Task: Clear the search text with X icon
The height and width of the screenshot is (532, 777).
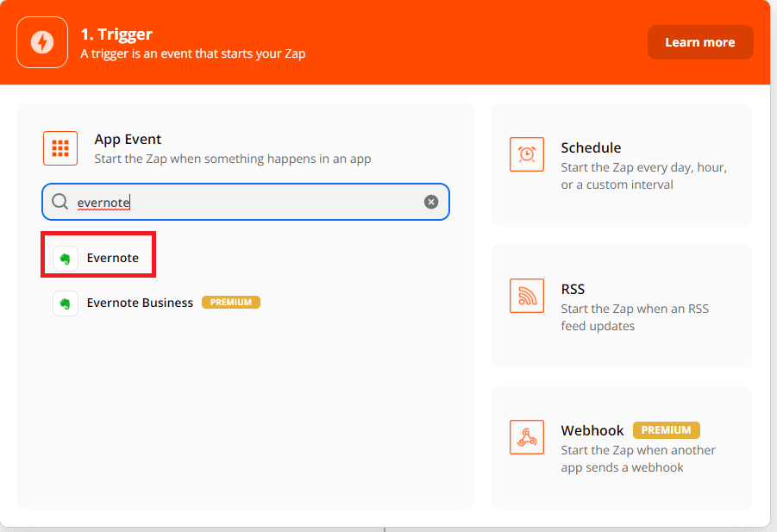Action: (431, 202)
